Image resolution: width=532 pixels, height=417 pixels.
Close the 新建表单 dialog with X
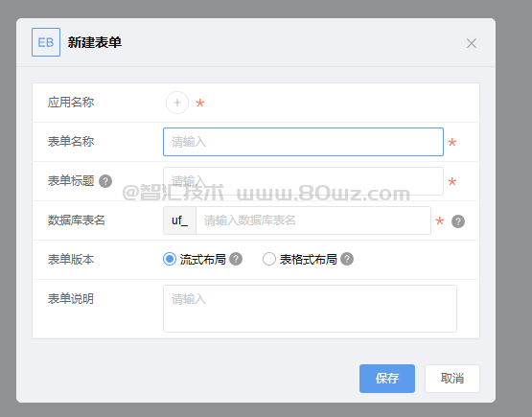(472, 43)
